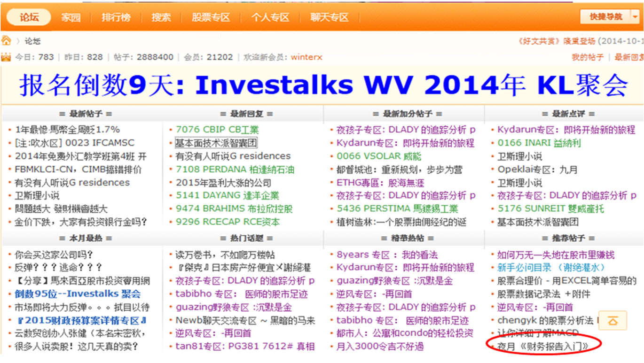Click the scroll-to-top arrow button
Viewport: 644px width, 363px height.
tap(613, 322)
